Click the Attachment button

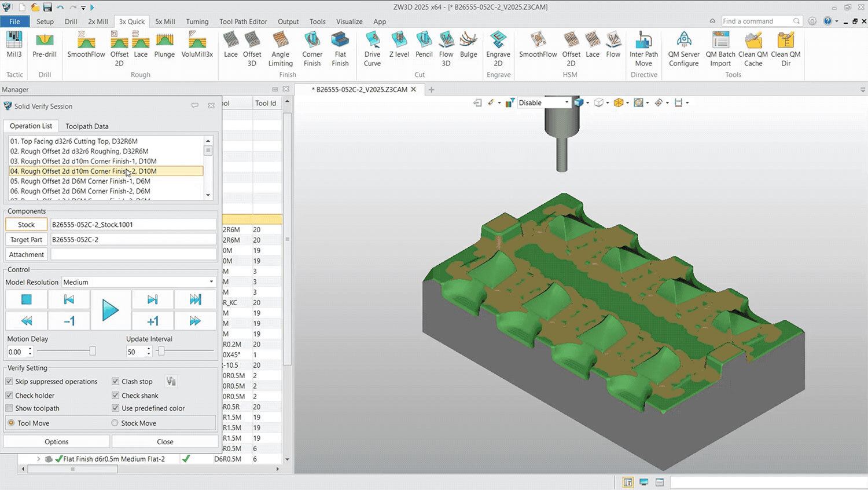(27, 254)
